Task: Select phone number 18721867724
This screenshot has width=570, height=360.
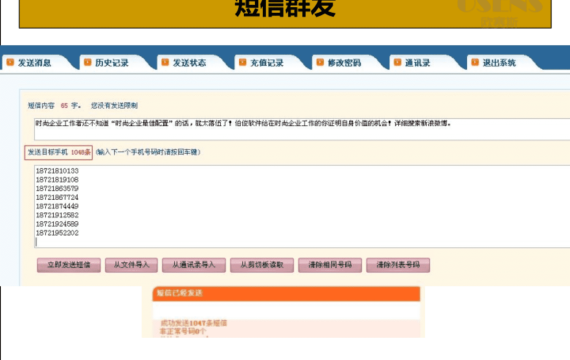Action: [x=57, y=197]
